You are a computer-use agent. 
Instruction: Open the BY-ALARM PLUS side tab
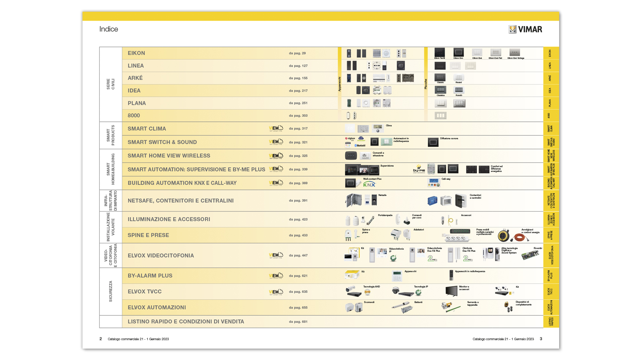coord(551,276)
